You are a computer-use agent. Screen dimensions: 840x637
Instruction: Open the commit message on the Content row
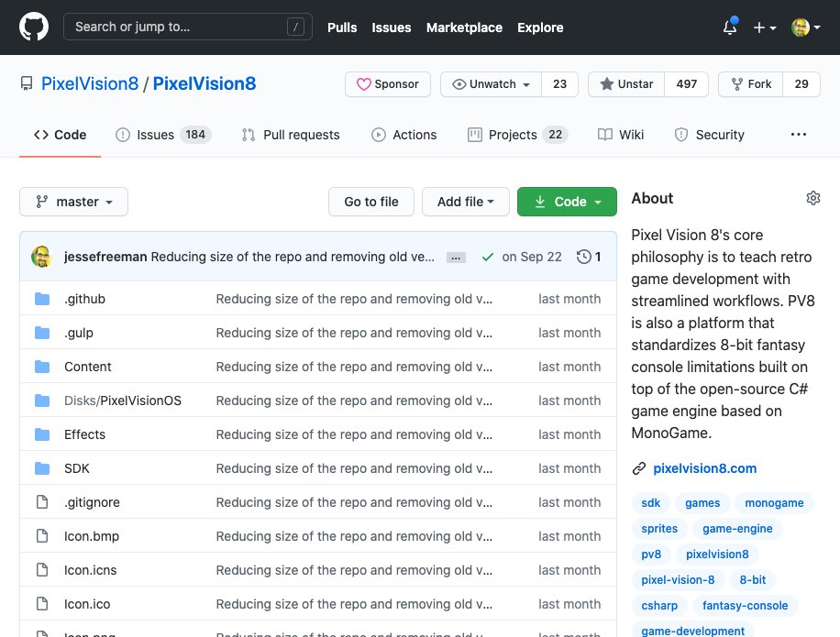354,367
